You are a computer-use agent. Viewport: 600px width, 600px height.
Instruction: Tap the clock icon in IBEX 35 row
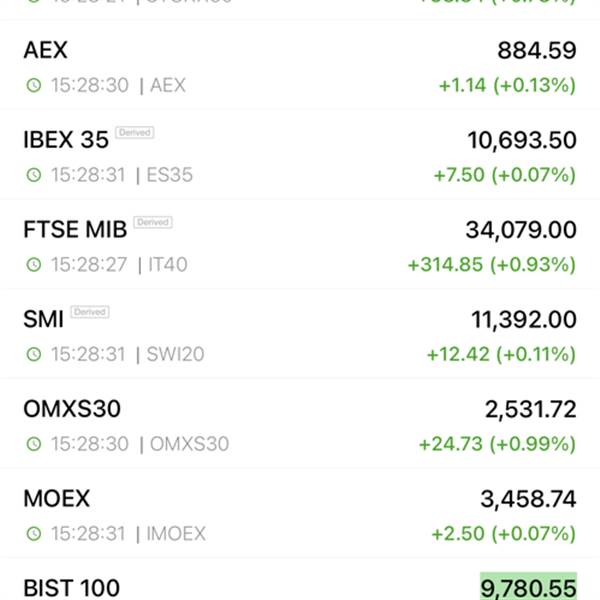pyautogui.click(x=34, y=175)
